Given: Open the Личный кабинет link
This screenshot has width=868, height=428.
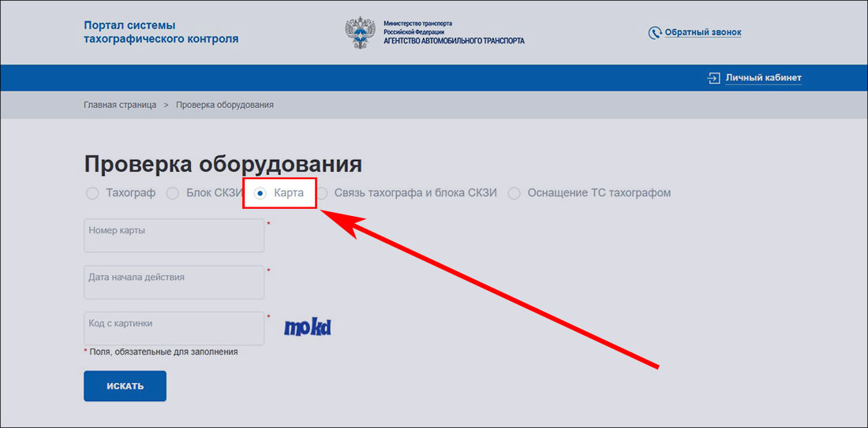Looking at the screenshot, I should (x=763, y=78).
